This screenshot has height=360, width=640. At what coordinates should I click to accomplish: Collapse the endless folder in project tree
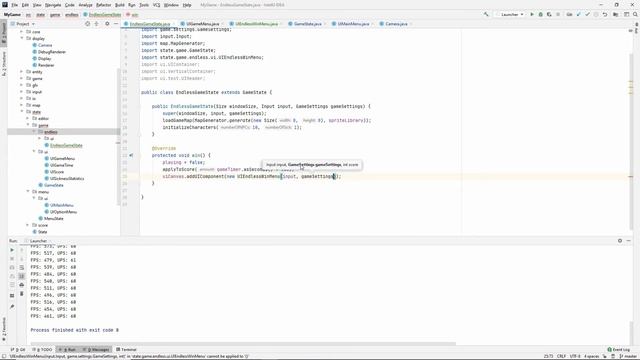click(34, 132)
